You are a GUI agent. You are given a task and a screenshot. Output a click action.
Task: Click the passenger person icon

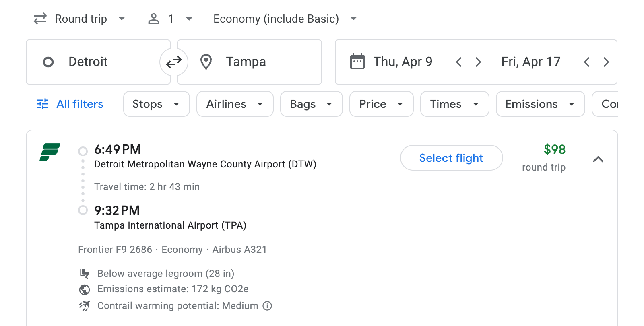pos(153,19)
